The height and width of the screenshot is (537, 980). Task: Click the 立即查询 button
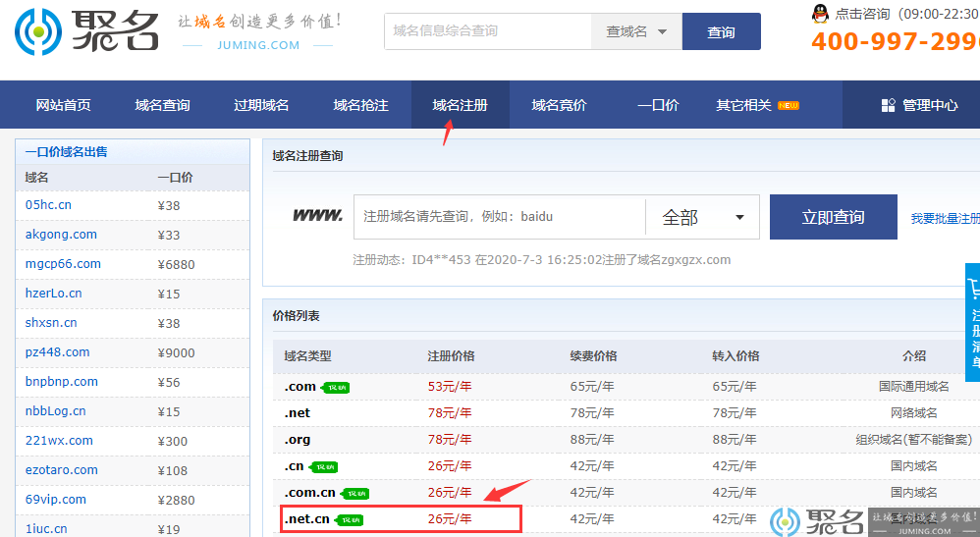833,217
